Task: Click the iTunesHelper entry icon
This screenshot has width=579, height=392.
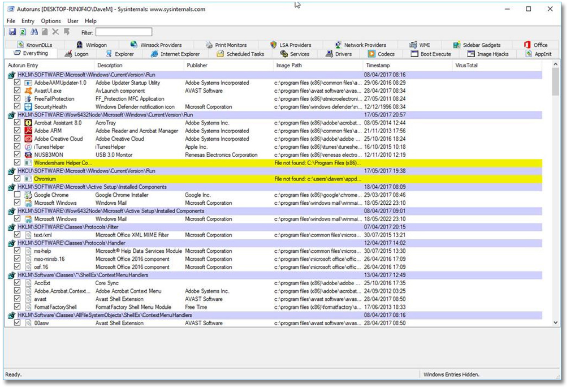Action: [x=28, y=147]
